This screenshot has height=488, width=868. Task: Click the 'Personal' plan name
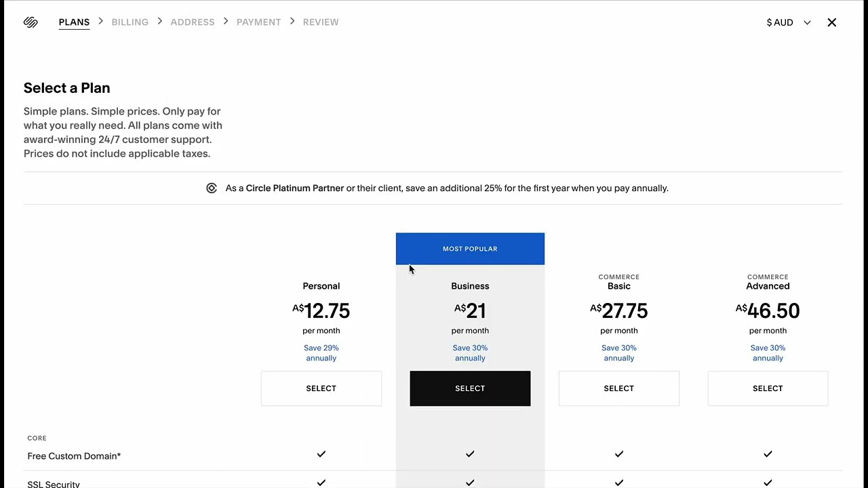tap(321, 286)
